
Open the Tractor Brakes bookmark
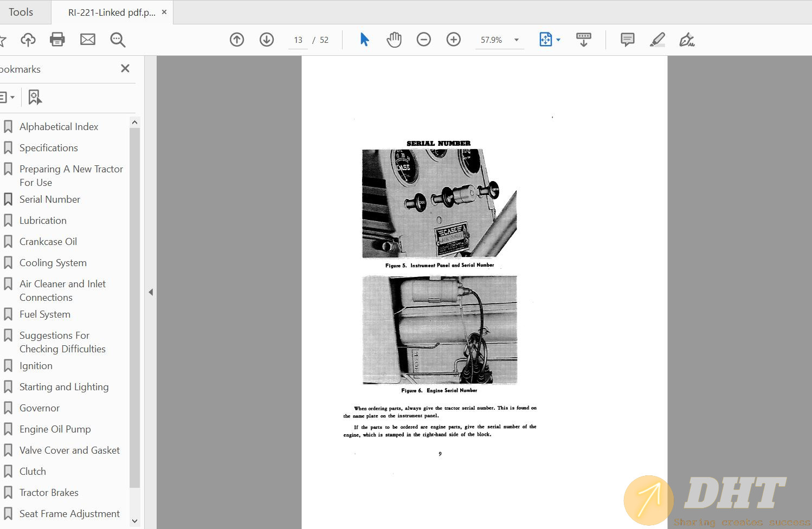pos(49,493)
